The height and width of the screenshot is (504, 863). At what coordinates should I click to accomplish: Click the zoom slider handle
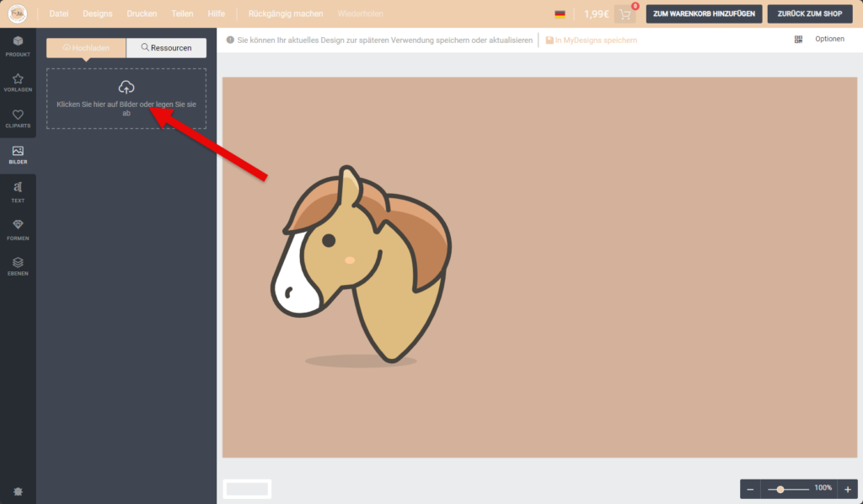[781, 489]
